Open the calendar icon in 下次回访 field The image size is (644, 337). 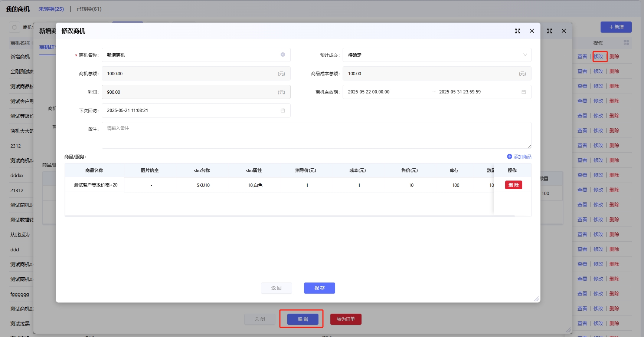coord(283,110)
